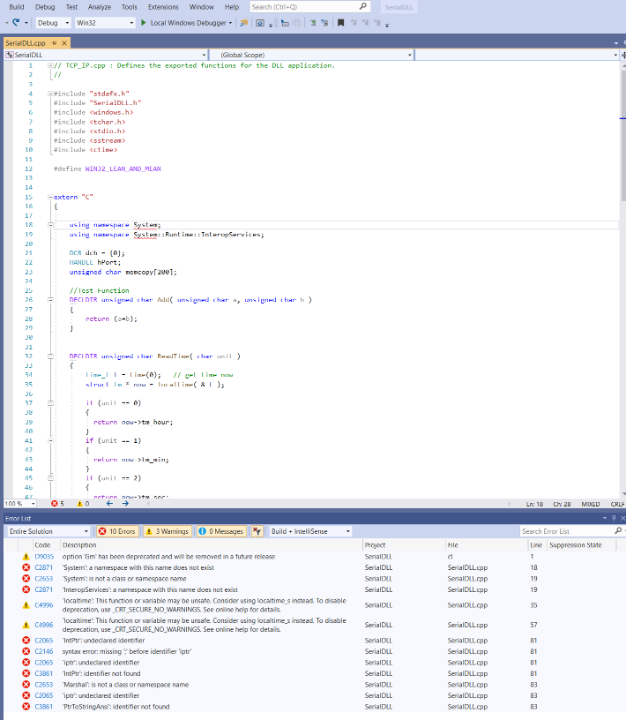This screenshot has height=720, width=626.
Task: Click the editor warning count indicator
Action: (x=83, y=504)
